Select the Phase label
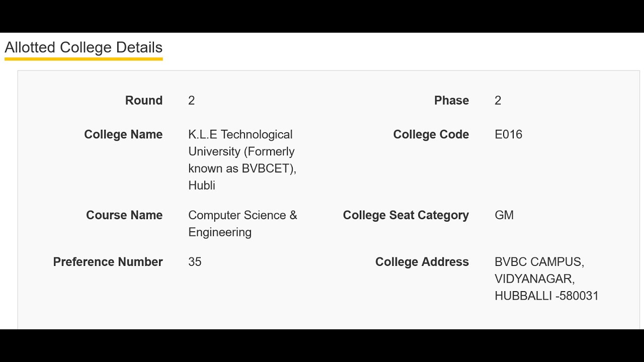Screen dimensions: 644x362 (451, 101)
